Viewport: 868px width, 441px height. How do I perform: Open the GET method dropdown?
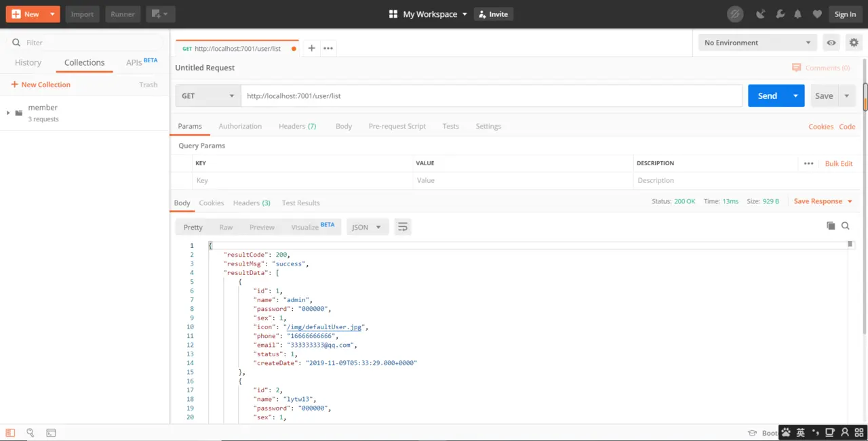(x=208, y=96)
